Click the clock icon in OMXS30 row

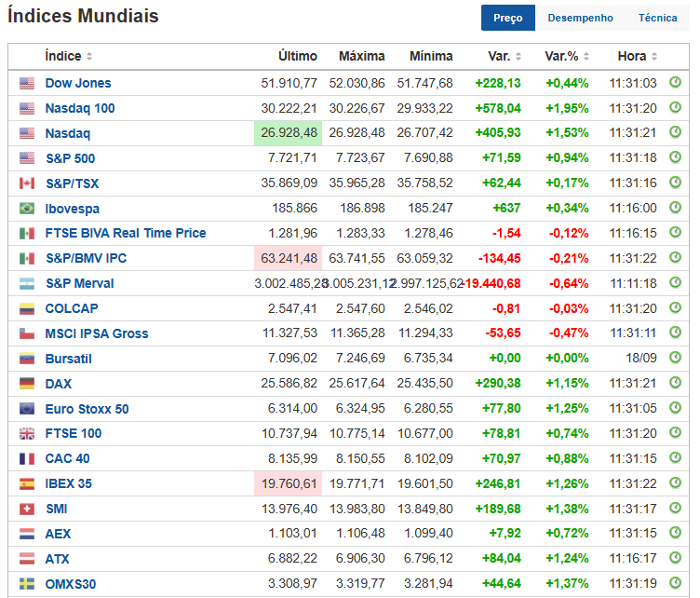click(675, 583)
